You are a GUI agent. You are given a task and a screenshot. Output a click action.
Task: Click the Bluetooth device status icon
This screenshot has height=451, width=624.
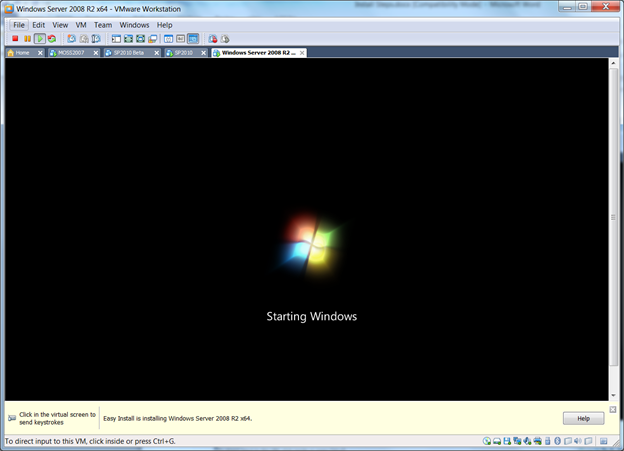coord(558,441)
